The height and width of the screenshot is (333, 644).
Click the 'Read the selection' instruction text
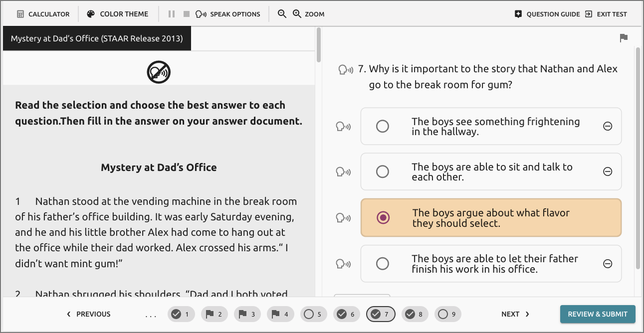159,113
